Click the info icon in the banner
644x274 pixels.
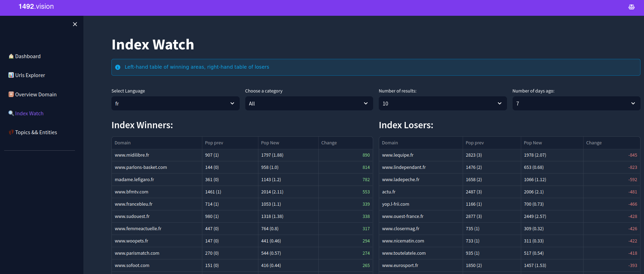118,67
